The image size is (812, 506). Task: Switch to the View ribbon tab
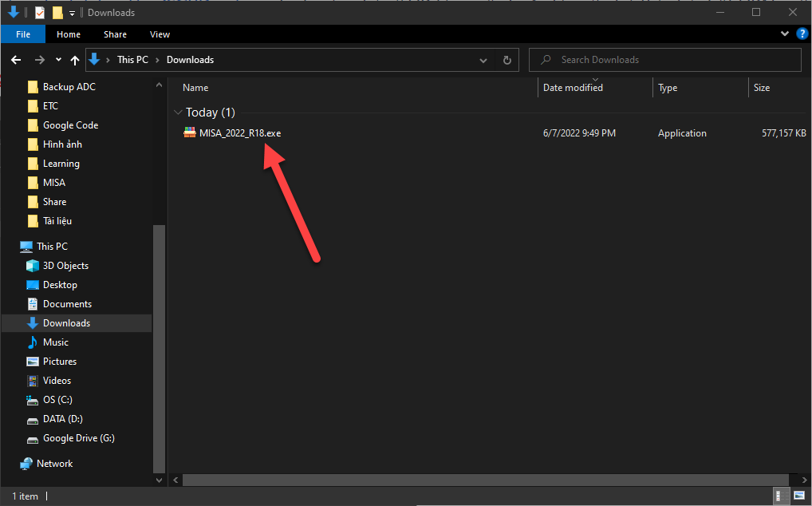coord(160,34)
